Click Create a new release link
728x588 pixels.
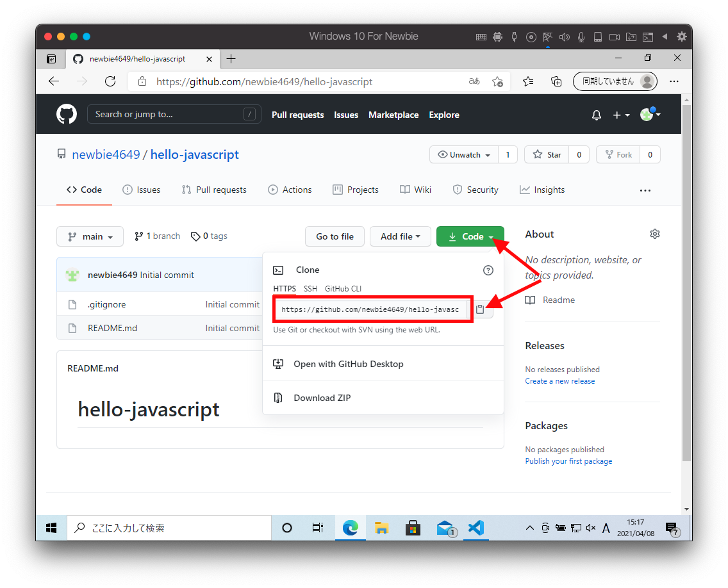click(560, 381)
